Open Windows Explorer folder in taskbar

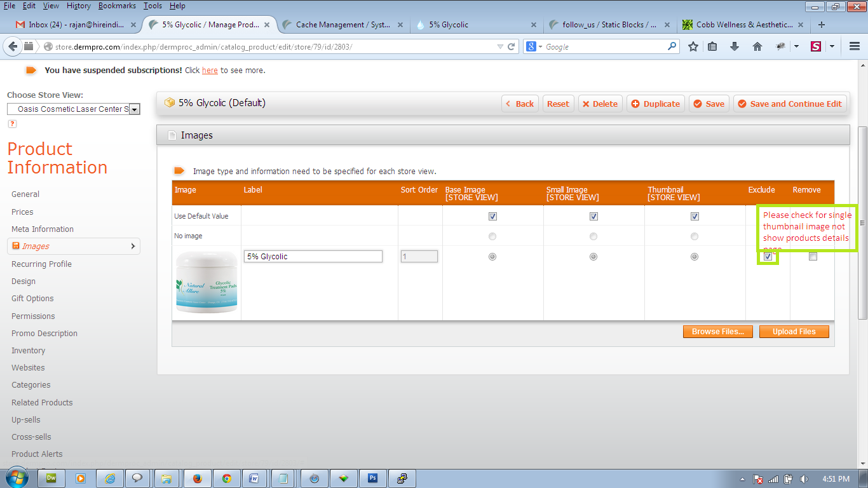click(166, 478)
